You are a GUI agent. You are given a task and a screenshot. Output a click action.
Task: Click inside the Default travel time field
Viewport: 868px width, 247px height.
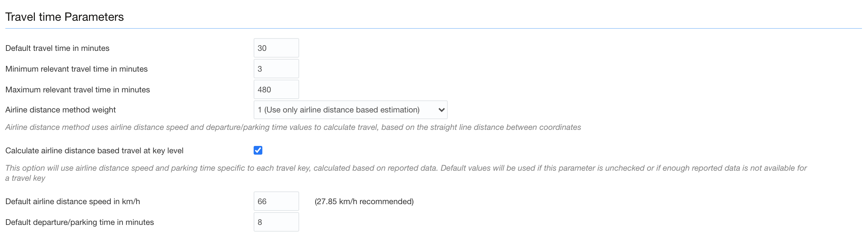(276, 48)
